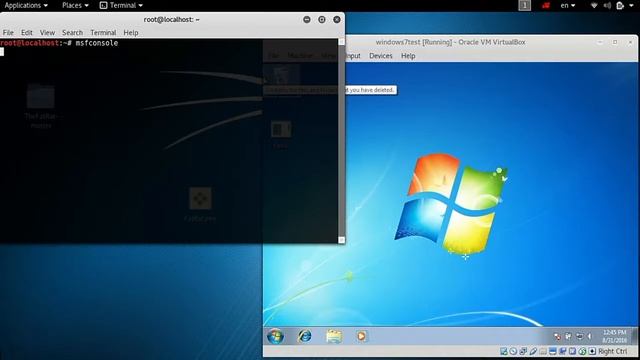This screenshot has width=640, height=360.
Task: Click terminal scrollbar up arrow
Action: [342, 42]
